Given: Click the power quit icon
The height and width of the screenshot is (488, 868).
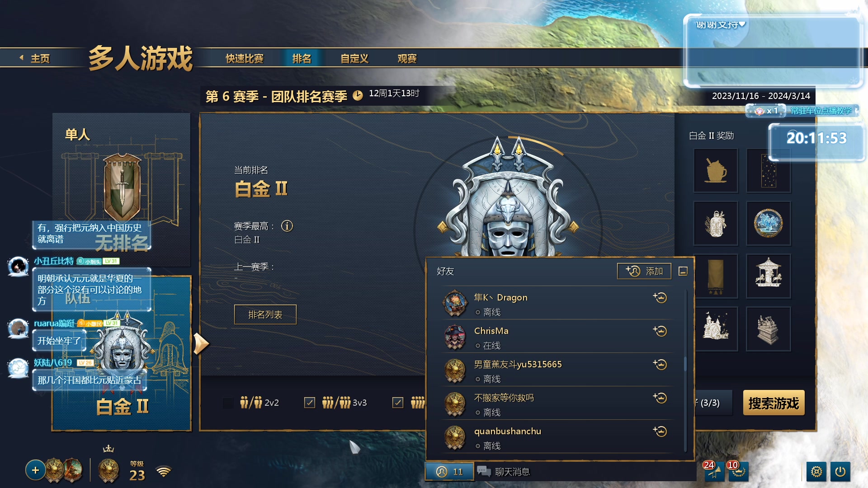Looking at the screenshot, I should [840, 472].
